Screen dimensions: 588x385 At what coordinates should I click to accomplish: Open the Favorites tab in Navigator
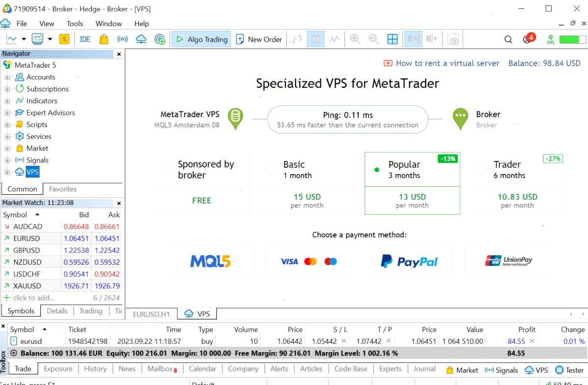[63, 189]
